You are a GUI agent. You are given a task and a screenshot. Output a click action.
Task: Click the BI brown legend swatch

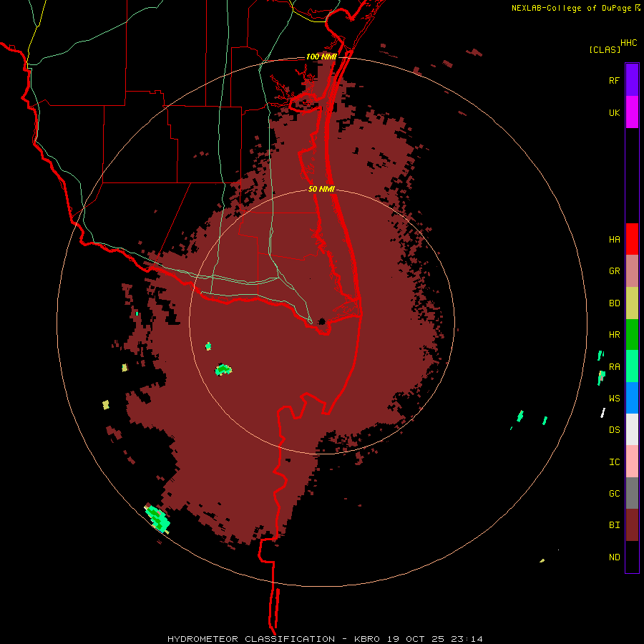pyautogui.click(x=632, y=525)
